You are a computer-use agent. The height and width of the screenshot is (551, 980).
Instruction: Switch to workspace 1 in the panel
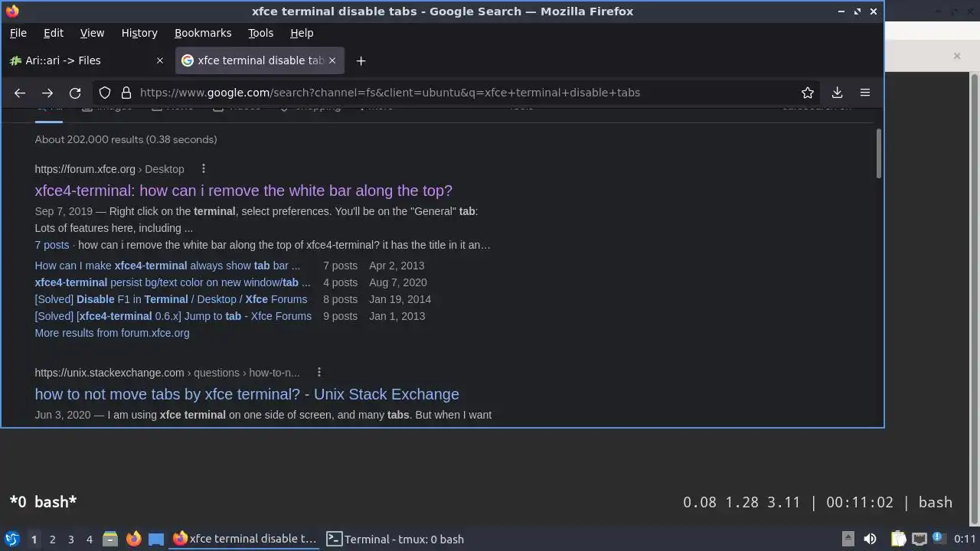pos(34,539)
